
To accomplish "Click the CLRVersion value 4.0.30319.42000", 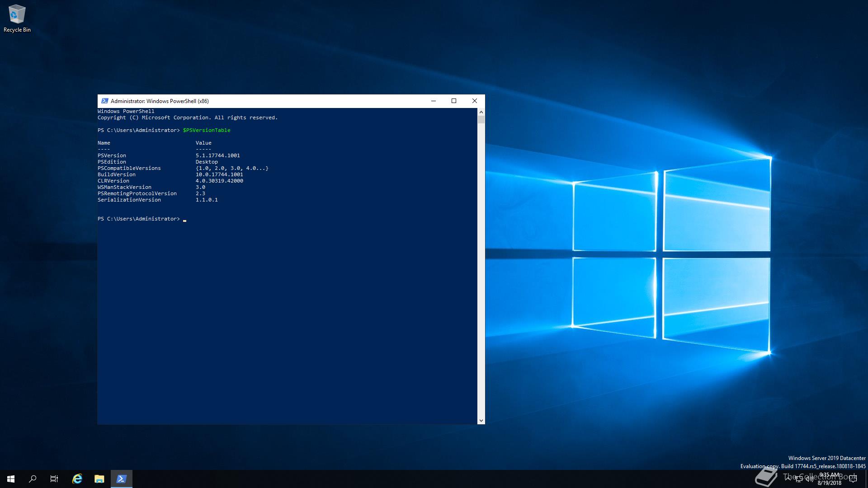I will click(x=219, y=181).
